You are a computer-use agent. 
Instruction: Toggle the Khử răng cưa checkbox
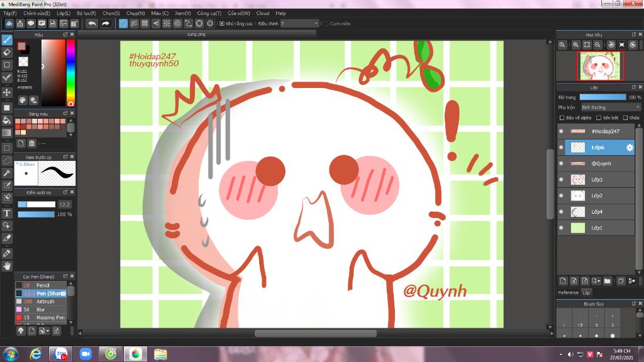point(222,24)
